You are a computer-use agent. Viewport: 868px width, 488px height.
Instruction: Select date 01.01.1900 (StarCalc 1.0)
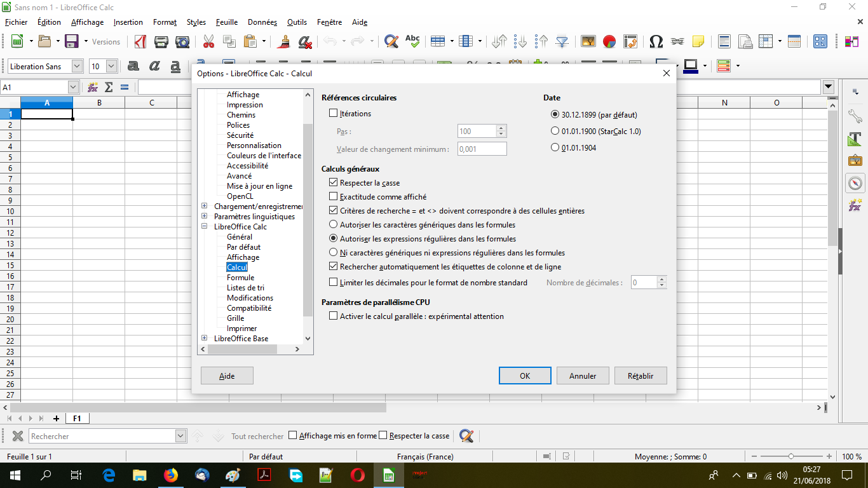tap(555, 131)
